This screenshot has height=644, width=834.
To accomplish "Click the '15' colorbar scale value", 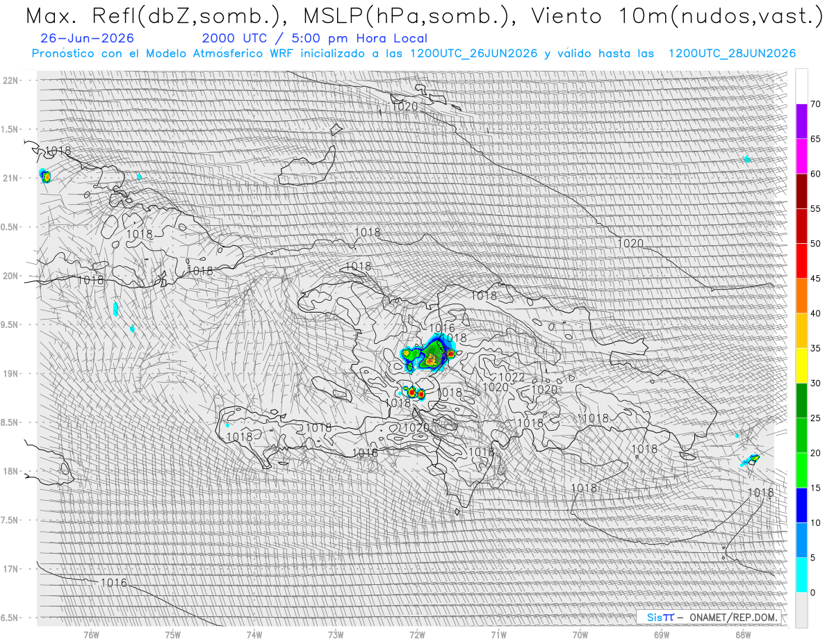I will pyautogui.click(x=815, y=488).
